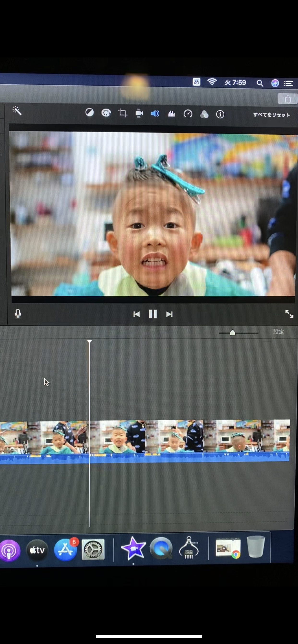Start voiceover recording with microphone icon

pos(18,314)
